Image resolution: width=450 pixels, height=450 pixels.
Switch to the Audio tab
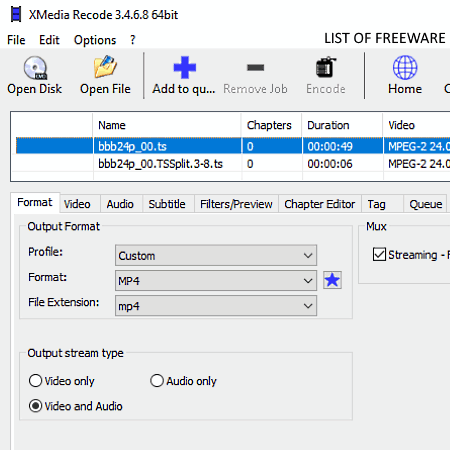(120, 204)
